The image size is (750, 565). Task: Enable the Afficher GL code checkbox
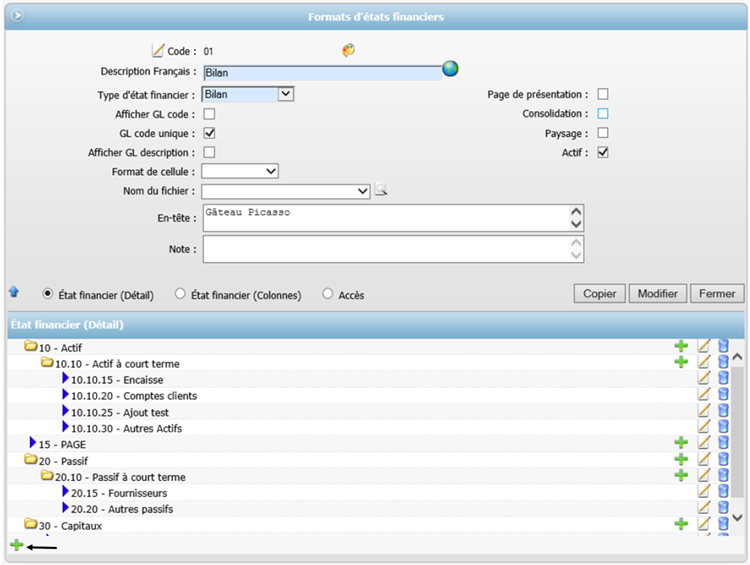pos(209,114)
